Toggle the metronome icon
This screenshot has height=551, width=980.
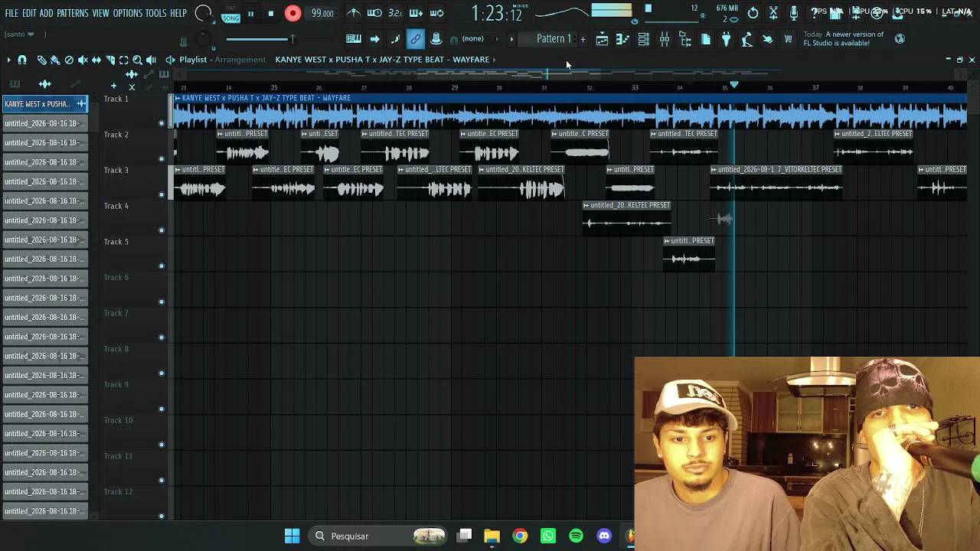click(x=354, y=13)
